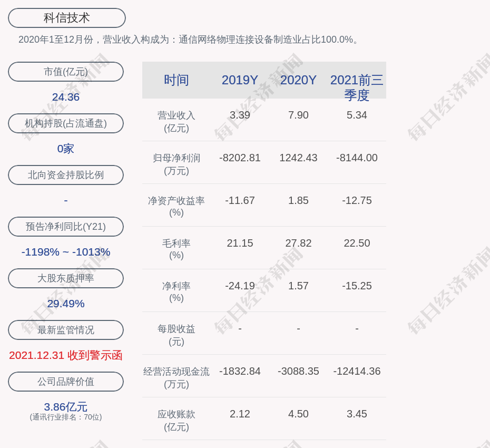The image size is (490, 448).
Task: Select 2019Y revenue value 3.39
Action: click(240, 115)
